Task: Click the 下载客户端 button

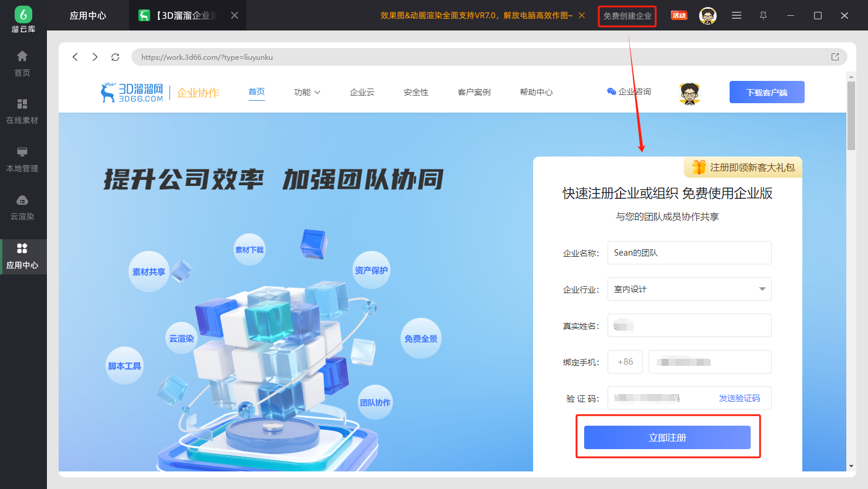Action: (x=767, y=92)
